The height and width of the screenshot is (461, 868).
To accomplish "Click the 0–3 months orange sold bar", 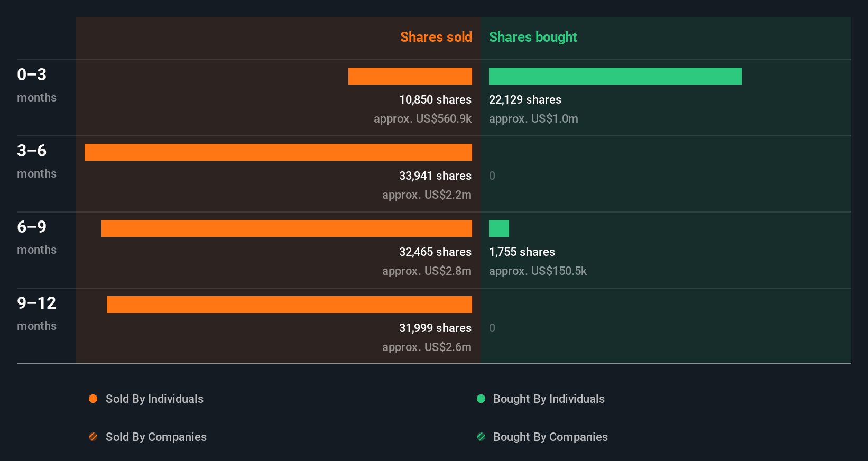I will tap(410, 76).
